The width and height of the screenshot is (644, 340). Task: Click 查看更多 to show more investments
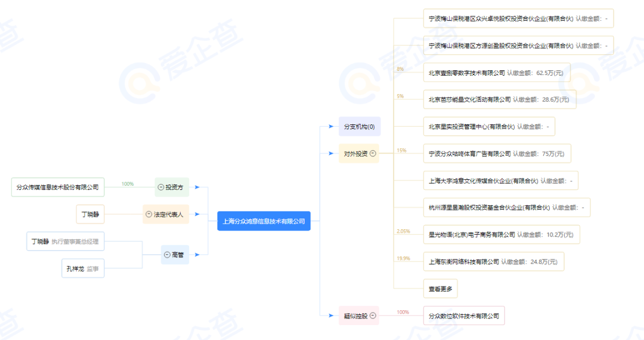440,289
